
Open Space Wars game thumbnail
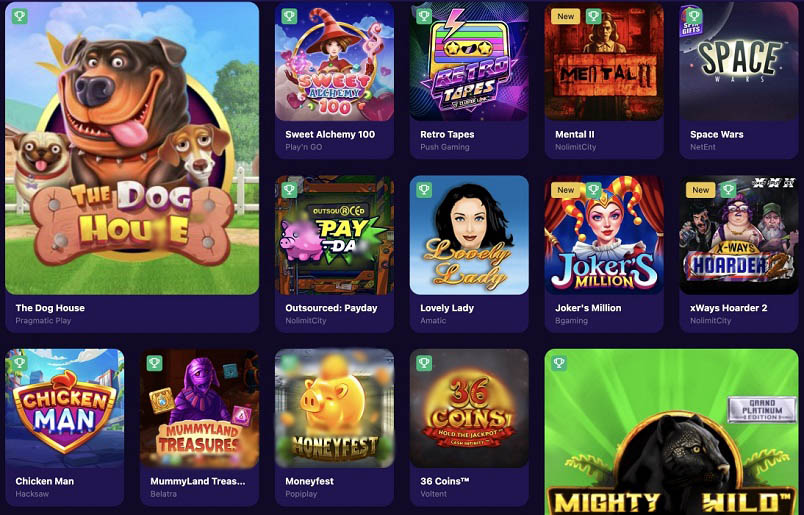click(739, 62)
